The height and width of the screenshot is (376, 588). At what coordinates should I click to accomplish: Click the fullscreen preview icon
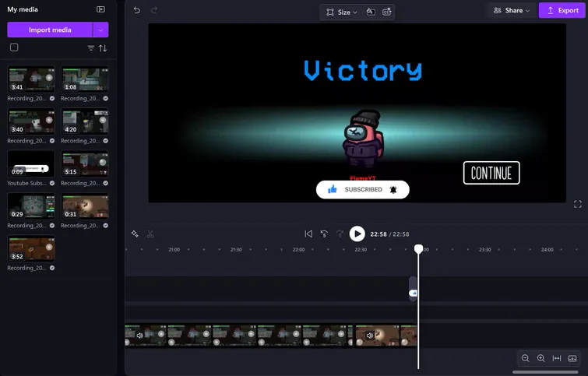(x=578, y=204)
